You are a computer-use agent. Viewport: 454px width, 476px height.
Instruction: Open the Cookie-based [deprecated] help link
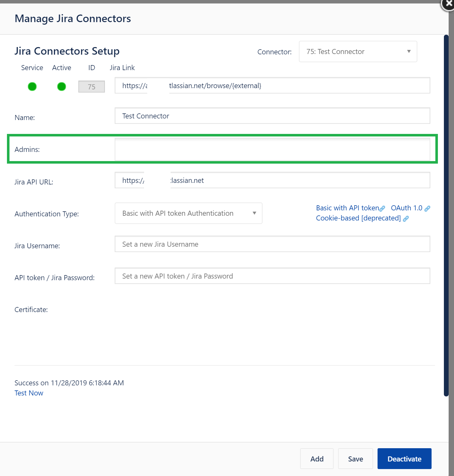[x=358, y=218]
